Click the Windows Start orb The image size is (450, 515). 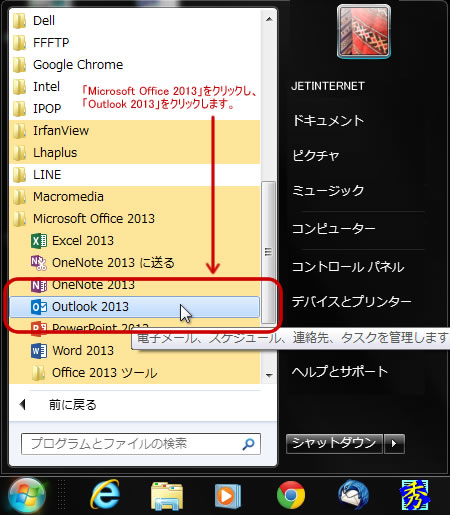[27, 496]
